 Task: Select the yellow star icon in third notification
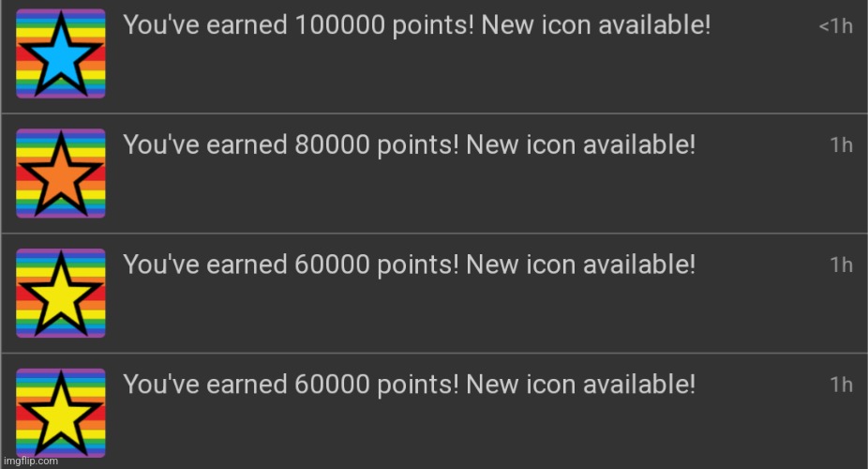tap(60, 293)
